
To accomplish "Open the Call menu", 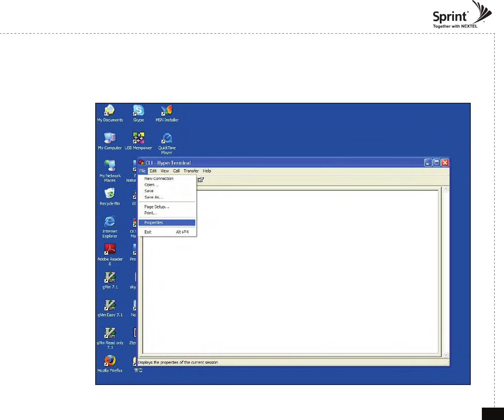I will click(x=176, y=171).
